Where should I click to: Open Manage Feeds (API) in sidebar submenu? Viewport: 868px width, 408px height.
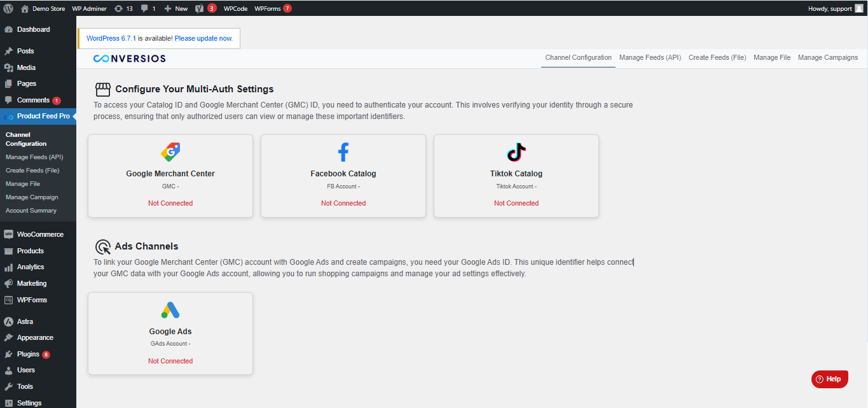34,157
